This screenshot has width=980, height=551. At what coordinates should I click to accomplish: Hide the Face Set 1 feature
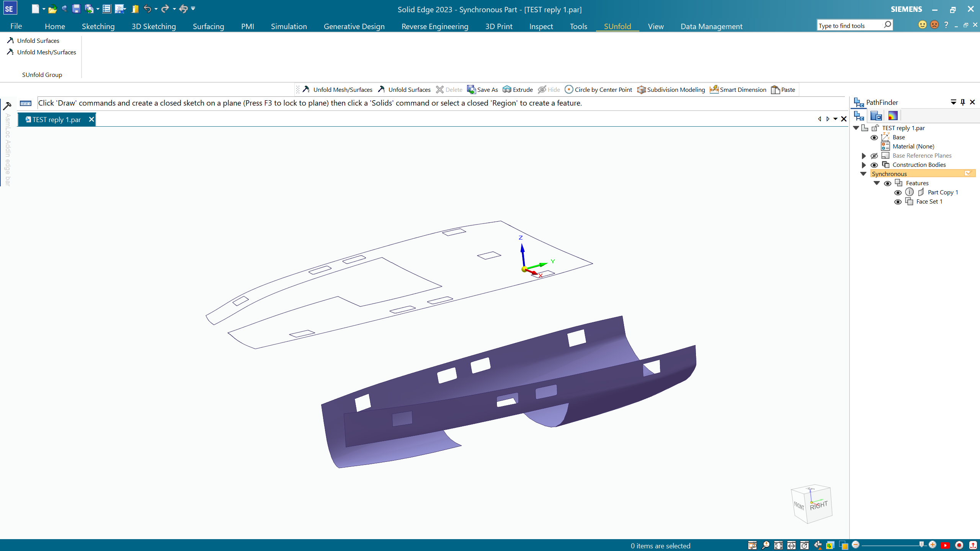coord(898,202)
